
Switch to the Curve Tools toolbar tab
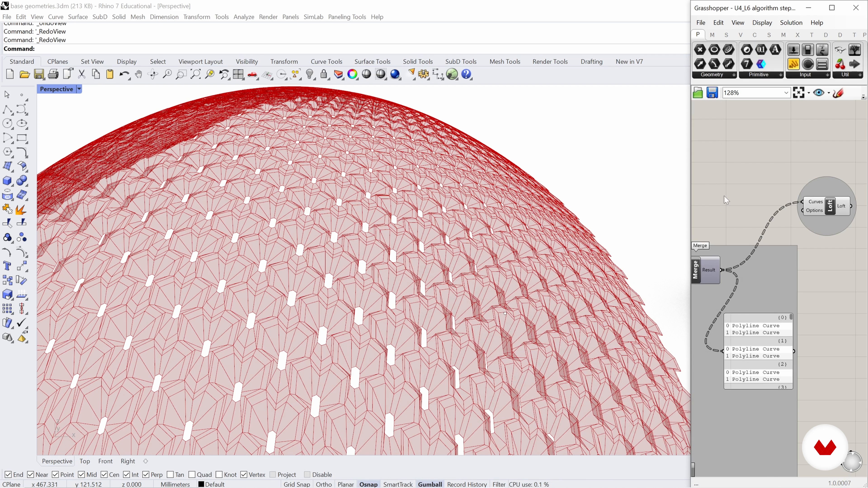[326, 61]
